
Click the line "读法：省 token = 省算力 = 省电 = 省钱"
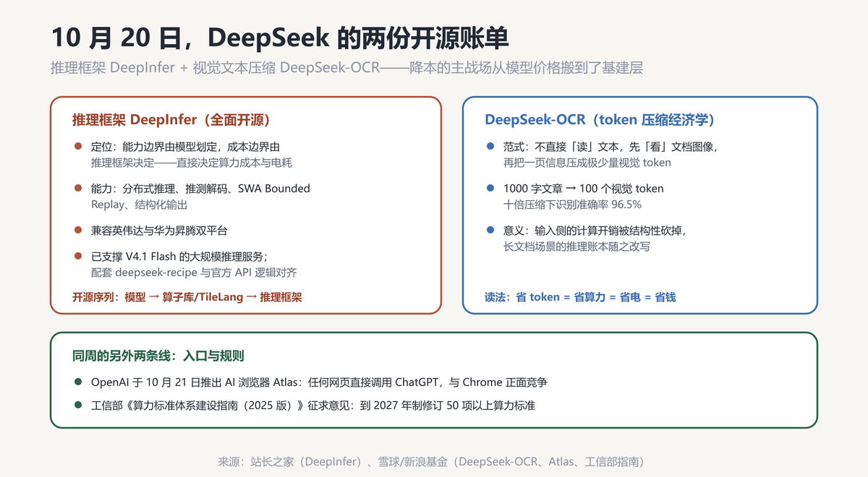(x=580, y=297)
